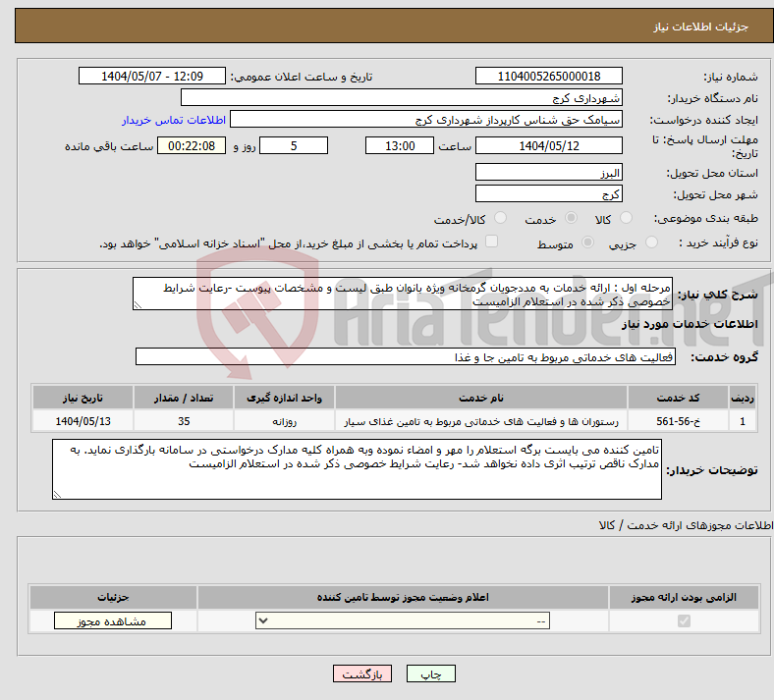Click the unit cell روزانه
774x700 pixels.
(x=284, y=421)
